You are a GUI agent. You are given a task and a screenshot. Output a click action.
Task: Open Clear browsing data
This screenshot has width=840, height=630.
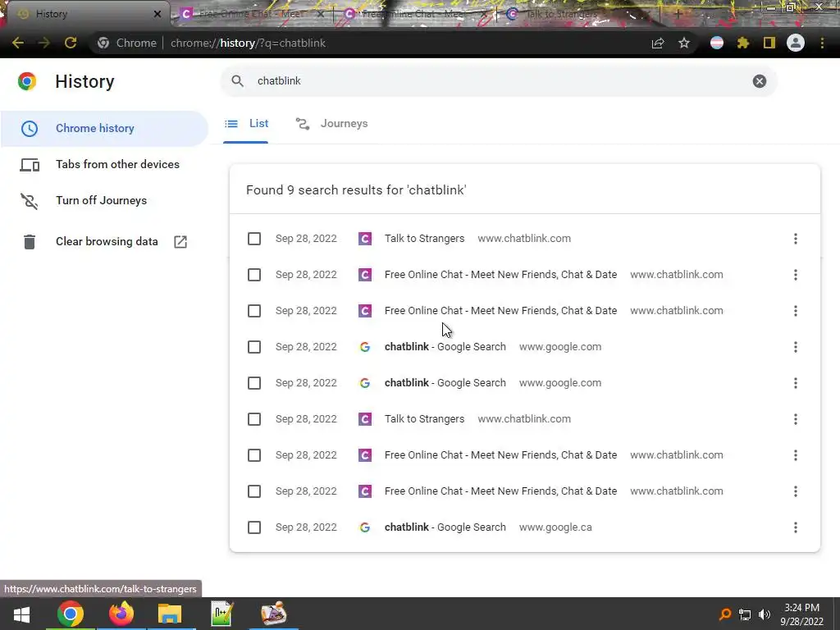[104, 242]
